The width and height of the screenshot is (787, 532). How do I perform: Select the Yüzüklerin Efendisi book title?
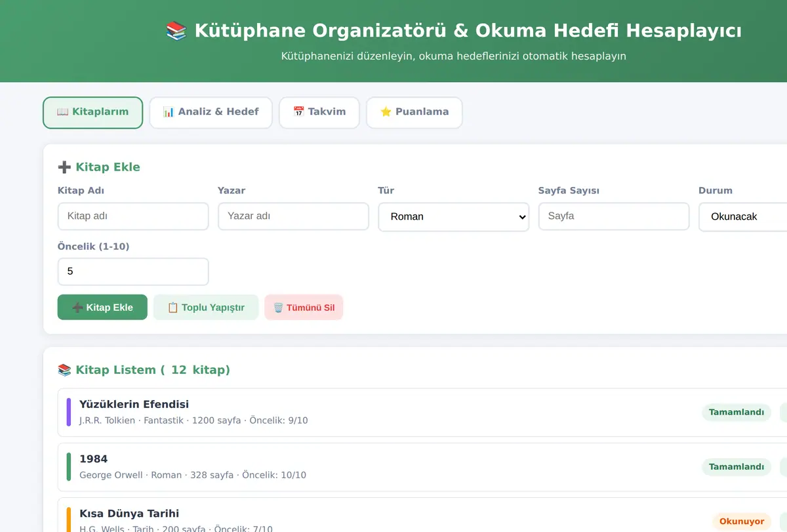[x=134, y=404]
